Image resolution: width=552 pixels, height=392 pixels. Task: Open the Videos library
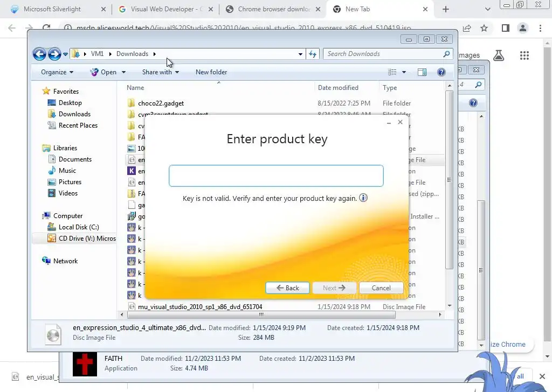tap(68, 193)
